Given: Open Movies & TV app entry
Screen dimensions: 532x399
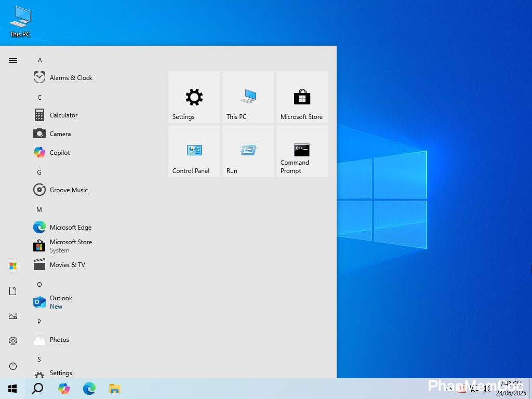Looking at the screenshot, I should click(67, 265).
